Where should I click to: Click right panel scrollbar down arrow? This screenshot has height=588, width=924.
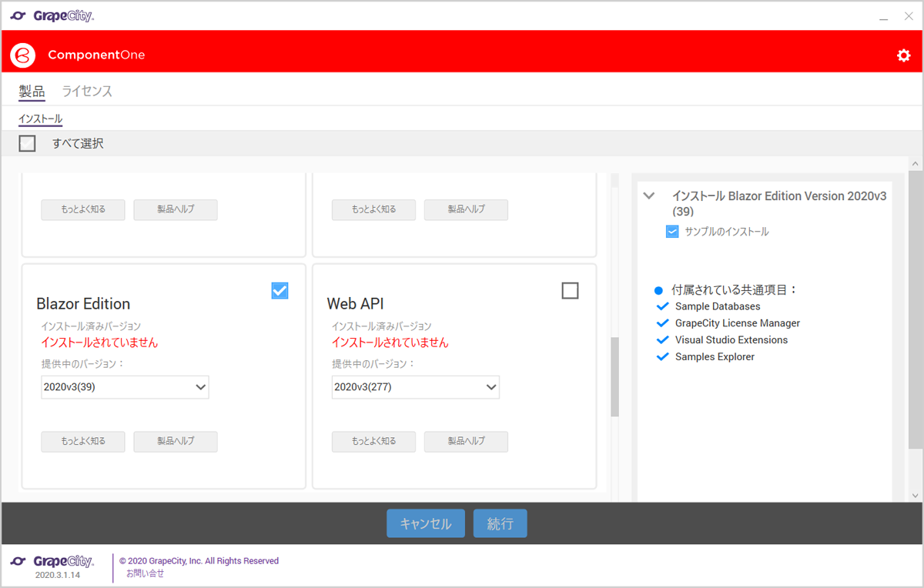(915, 496)
